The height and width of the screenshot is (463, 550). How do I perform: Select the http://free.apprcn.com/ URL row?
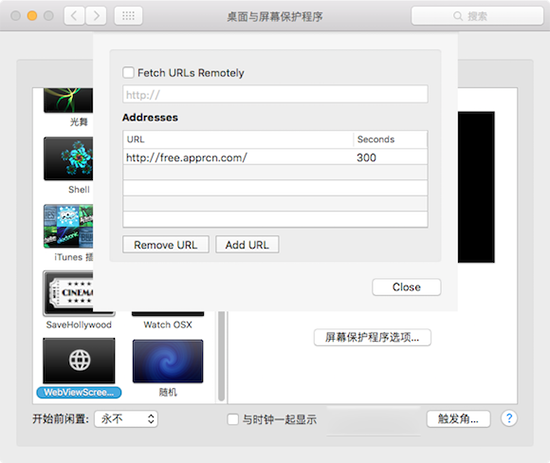275,157
